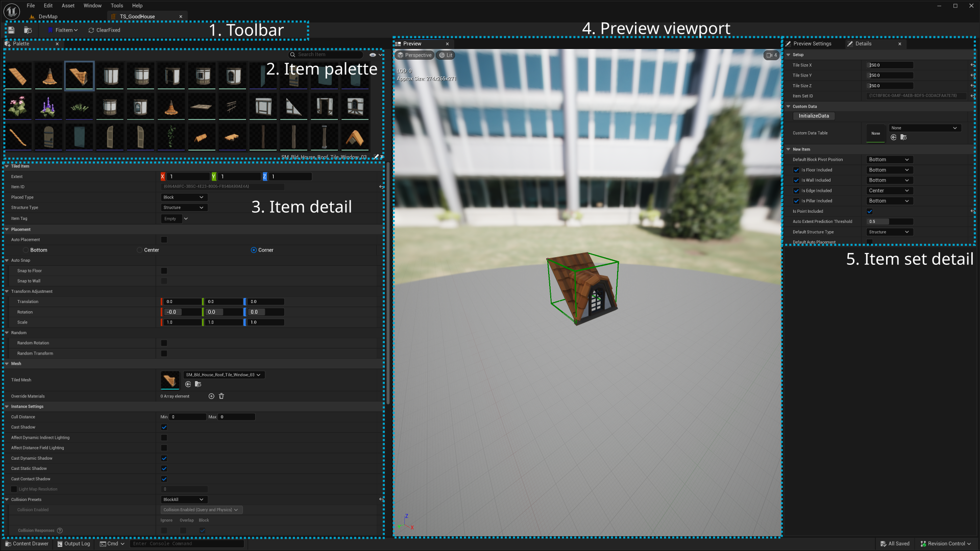The image size is (980, 551).
Task: Open the Tools menu
Action: (117, 6)
